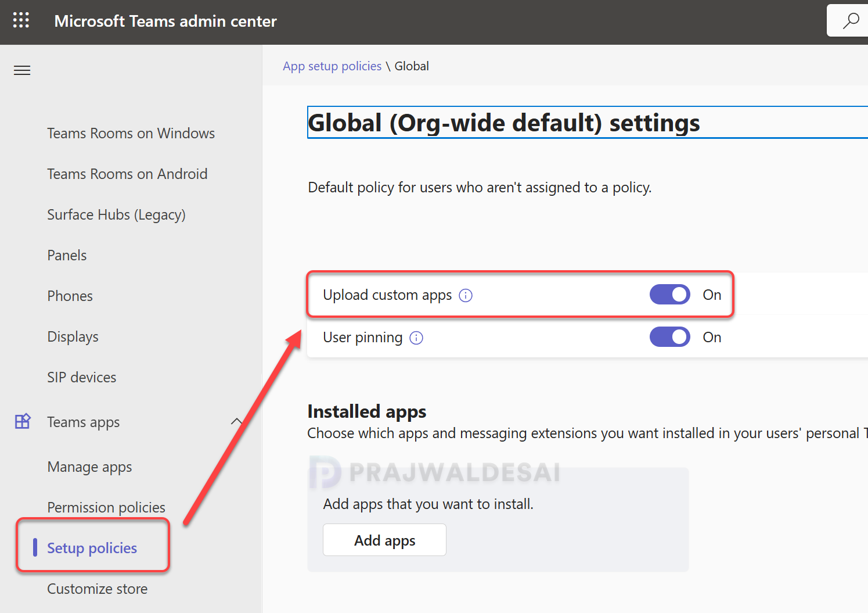Open SIP devices page
The image size is (868, 613).
(x=81, y=377)
